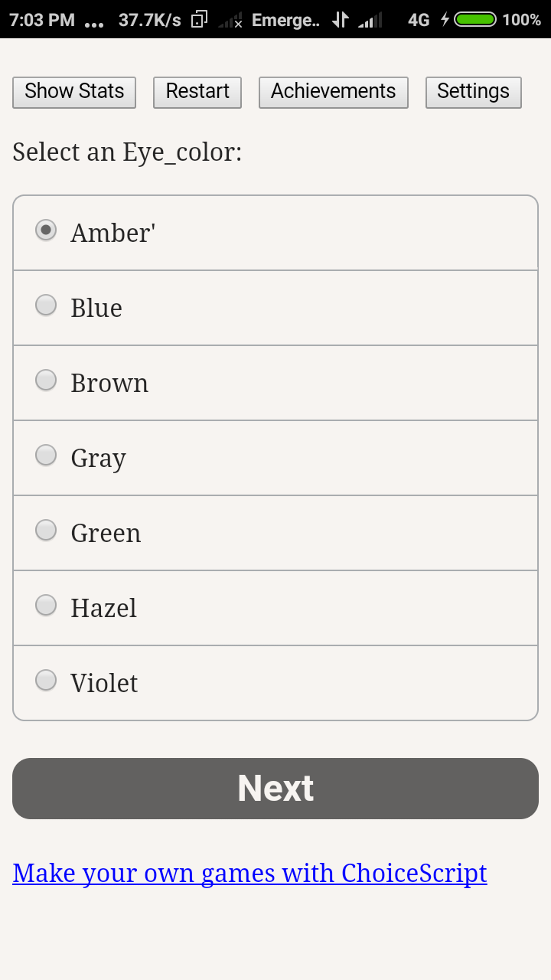This screenshot has height=980, width=551.
Task: Tap the Emergency carrier label
Action: coord(285,20)
